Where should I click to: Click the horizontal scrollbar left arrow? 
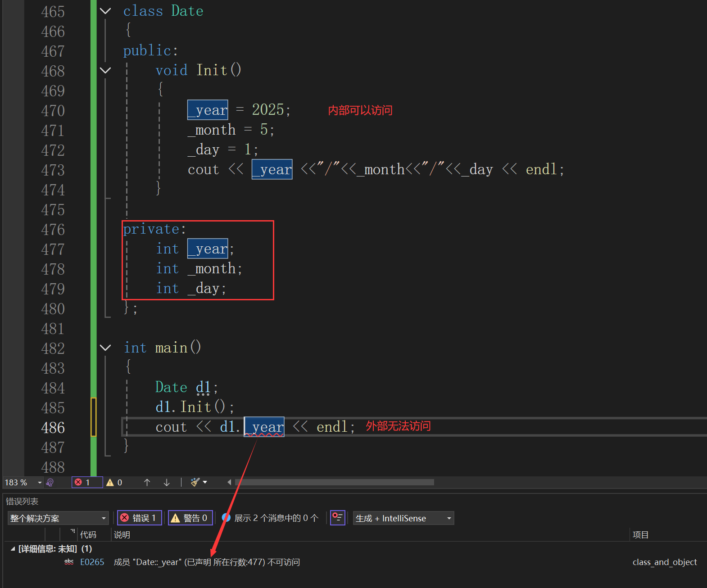pyautogui.click(x=229, y=483)
